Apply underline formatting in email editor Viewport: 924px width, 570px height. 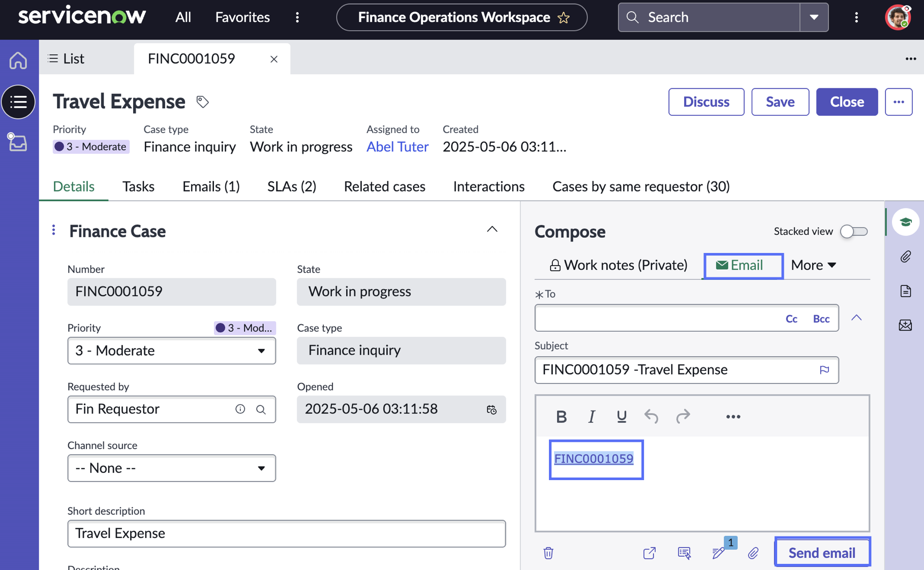click(621, 417)
